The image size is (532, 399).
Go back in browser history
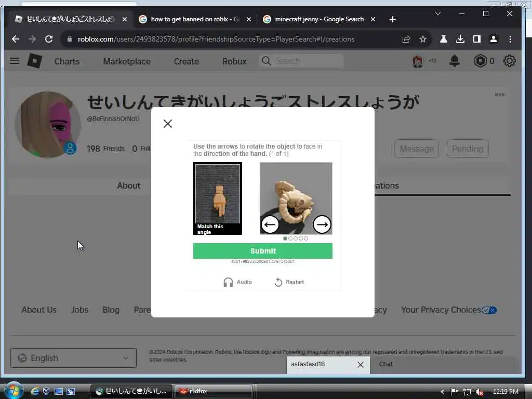(16, 39)
